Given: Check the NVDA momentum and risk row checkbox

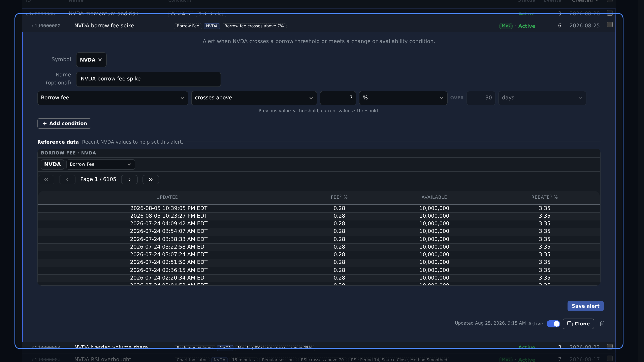Looking at the screenshot, I should [x=610, y=13].
